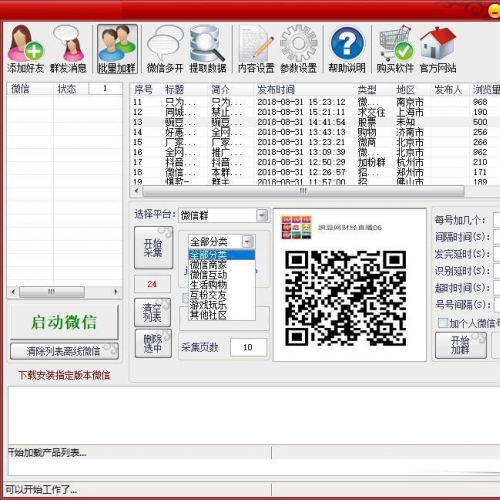The width and height of the screenshot is (500, 500).
Task: Choose 生活购物 in the category list
Action: pos(222,285)
